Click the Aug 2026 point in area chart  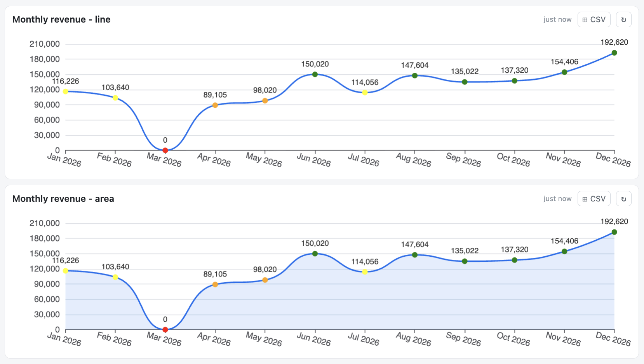[x=415, y=255]
